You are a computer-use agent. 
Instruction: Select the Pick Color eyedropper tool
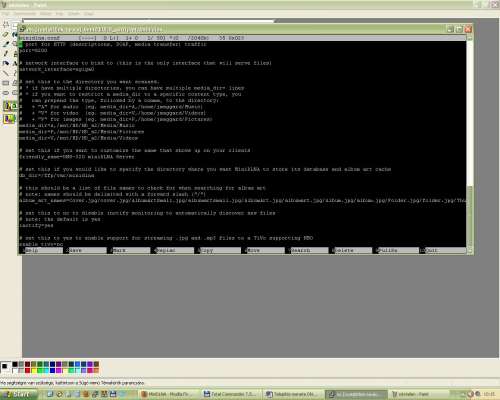pyautogui.click(x=6, y=44)
